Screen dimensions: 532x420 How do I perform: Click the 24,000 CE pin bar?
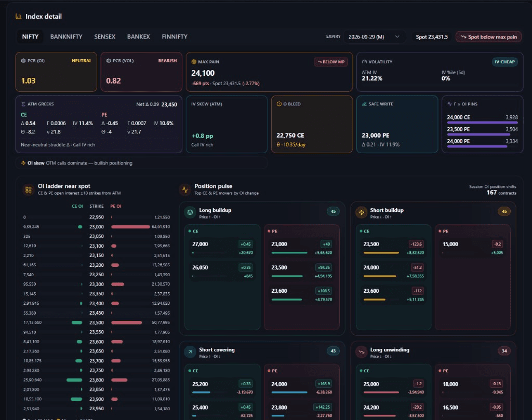[x=482, y=123]
